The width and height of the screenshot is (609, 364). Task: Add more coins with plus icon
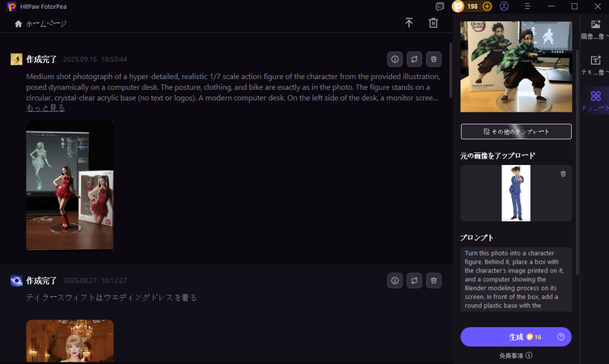[x=487, y=6]
